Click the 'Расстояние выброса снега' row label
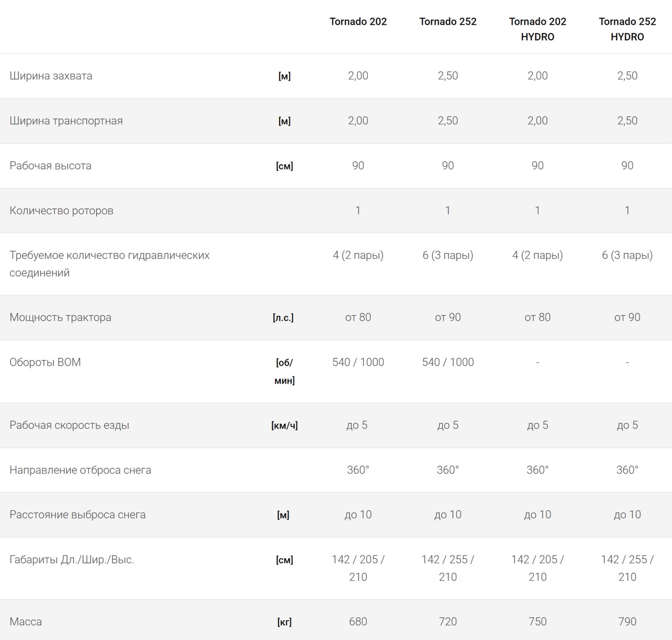 pyautogui.click(x=78, y=514)
